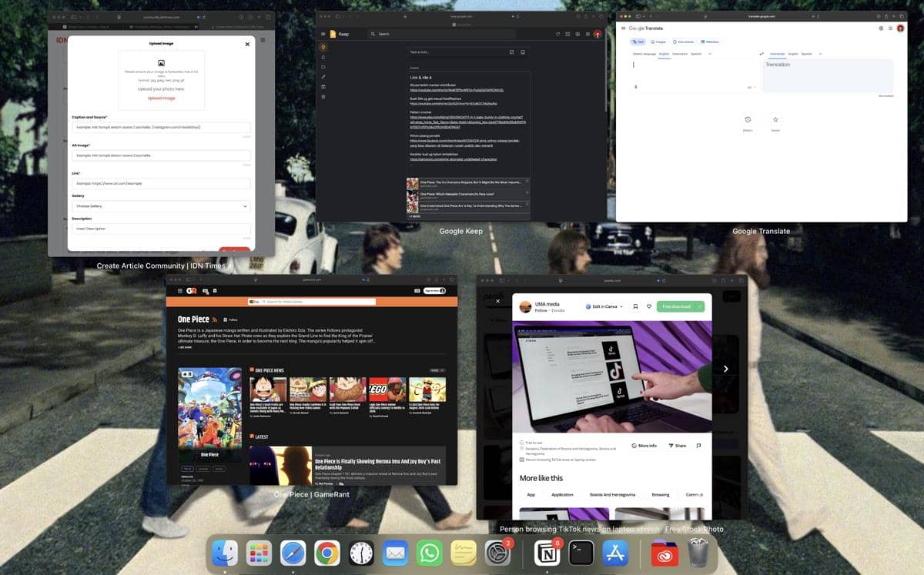
Task: Click the Archive icon in Keep's sidebar
Action: click(323, 85)
